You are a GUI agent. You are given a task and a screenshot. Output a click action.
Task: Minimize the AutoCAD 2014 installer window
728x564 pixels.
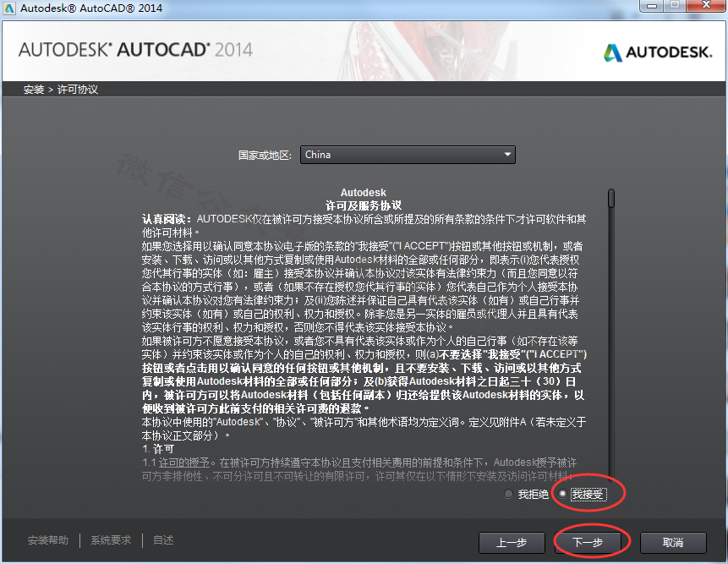tap(653, 6)
